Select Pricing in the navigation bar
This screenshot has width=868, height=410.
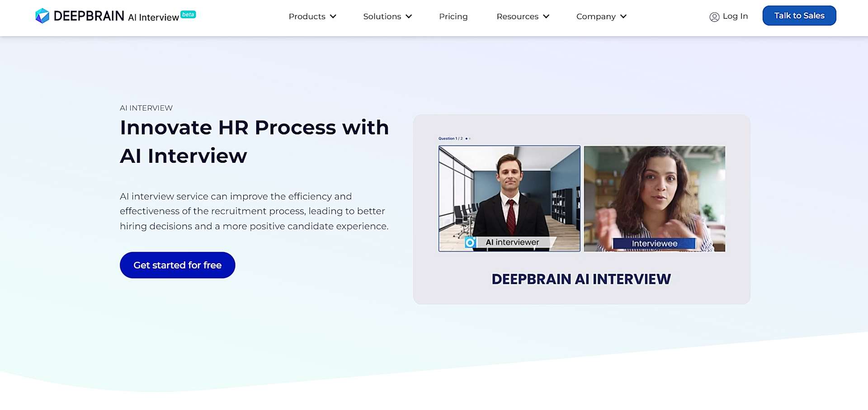[453, 16]
